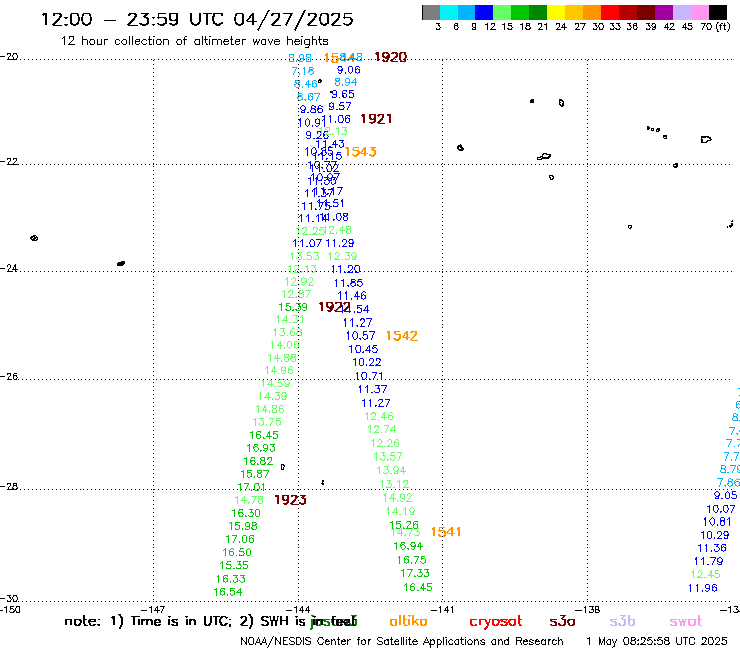This screenshot has width=740, height=650.
Task: Pick the pink swatch in color scale
Action: click(699, 12)
